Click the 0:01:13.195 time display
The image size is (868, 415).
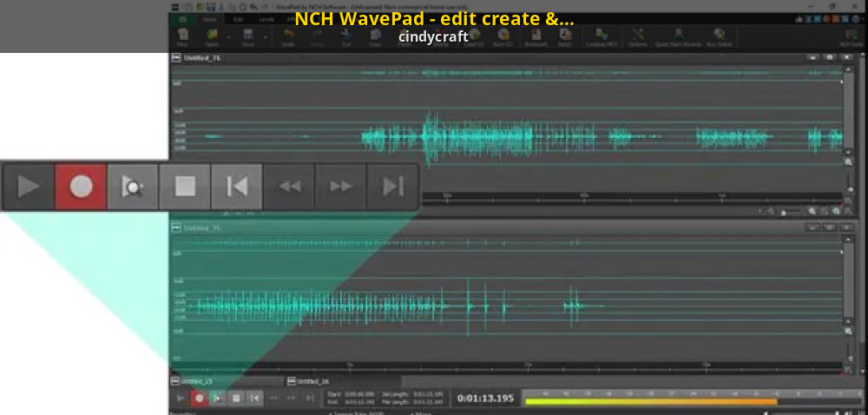485,398
